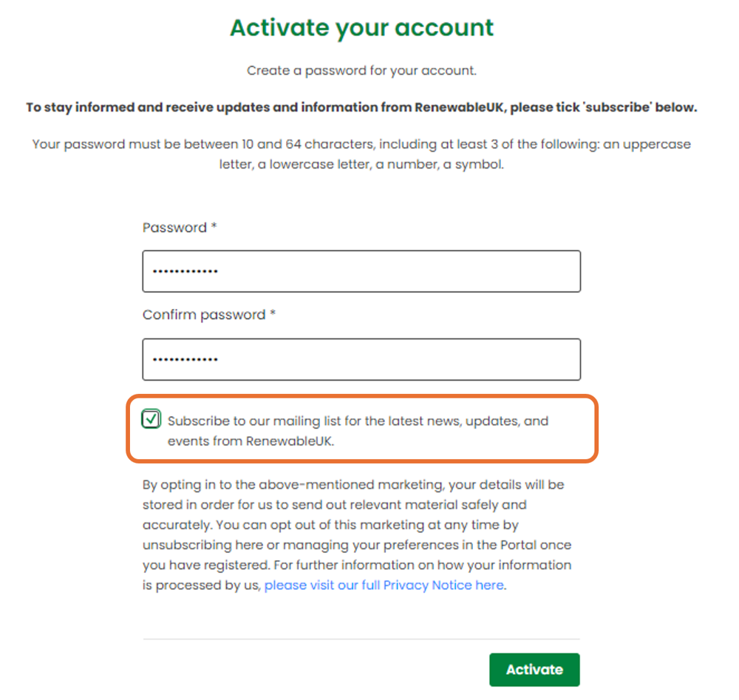Click the asterisk beside the Password label

coord(214,225)
